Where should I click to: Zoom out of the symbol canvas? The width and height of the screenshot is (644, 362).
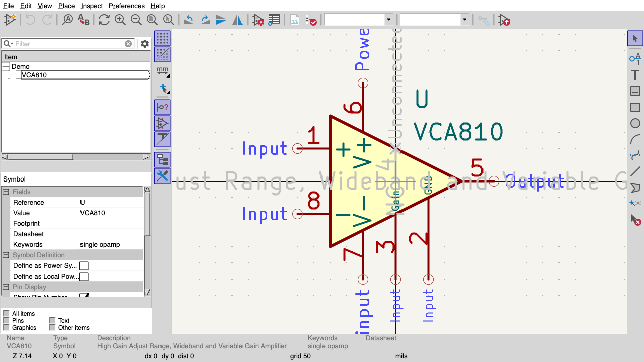pyautogui.click(x=136, y=20)
